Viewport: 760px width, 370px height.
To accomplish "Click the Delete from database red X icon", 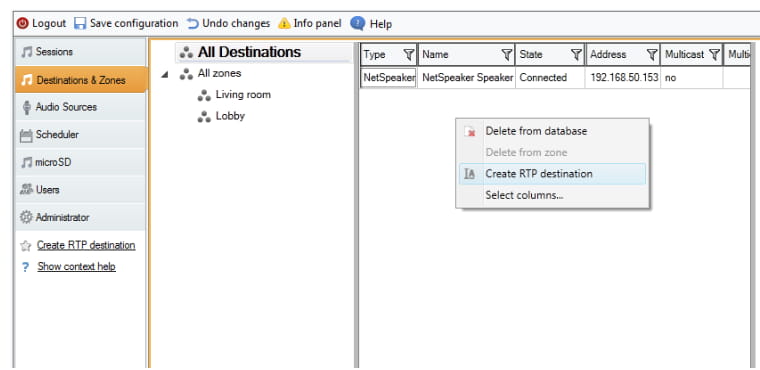I will coord(470,131).
